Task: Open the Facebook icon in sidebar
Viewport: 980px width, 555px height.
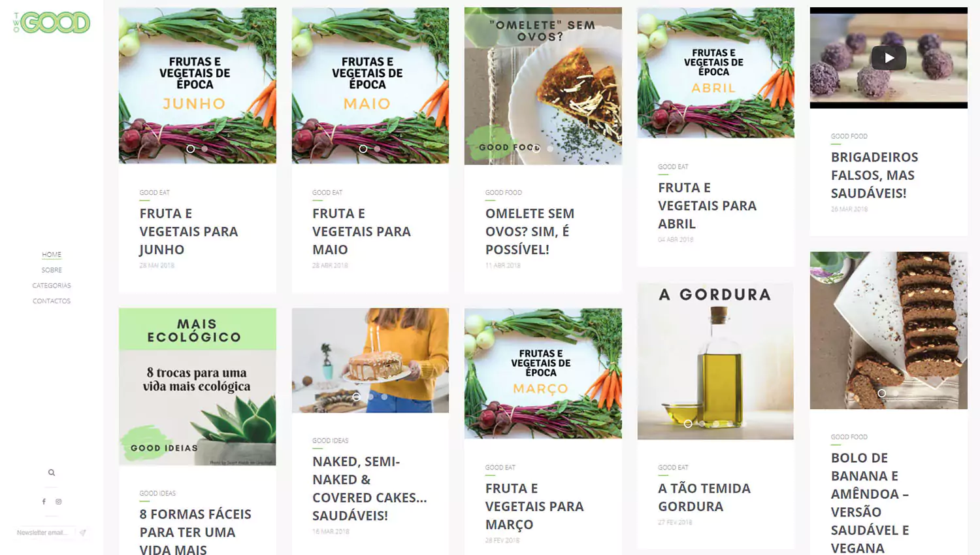Action: [44, 502]
